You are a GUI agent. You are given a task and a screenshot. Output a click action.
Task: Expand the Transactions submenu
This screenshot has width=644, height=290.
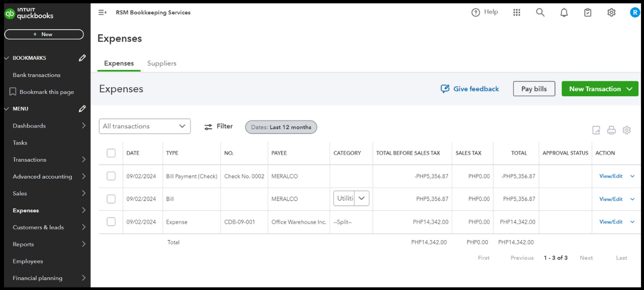click(x=83, y=160)
